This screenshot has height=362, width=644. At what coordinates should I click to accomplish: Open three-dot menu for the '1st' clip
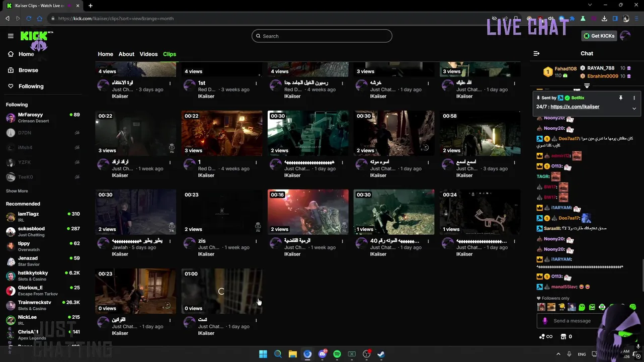[x=256, y=83]
